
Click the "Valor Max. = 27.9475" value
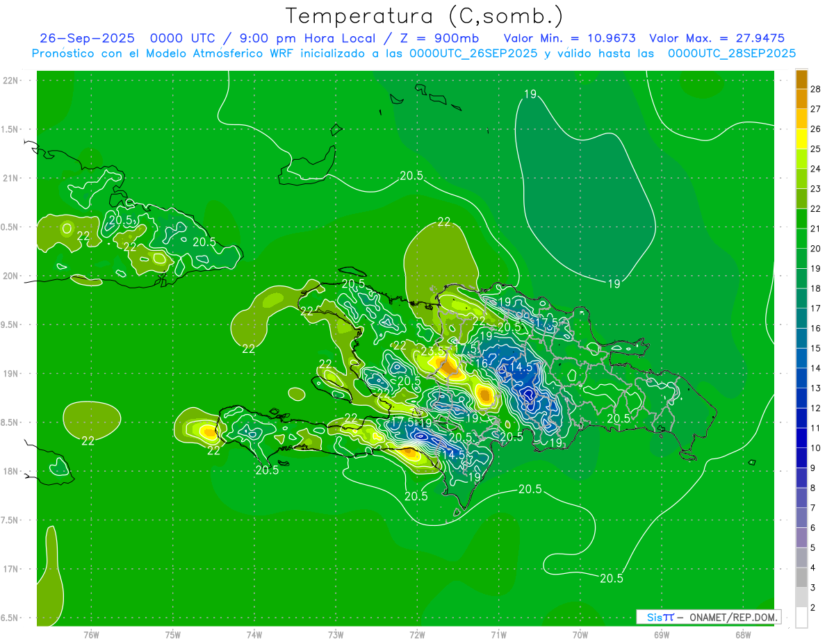[717, 38]
